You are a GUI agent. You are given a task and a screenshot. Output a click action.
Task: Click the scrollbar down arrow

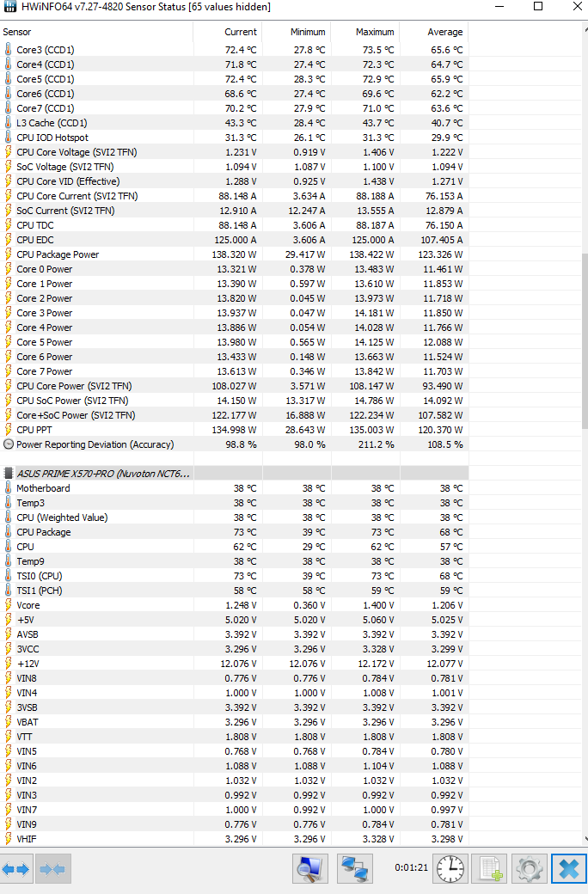(585, 839)
